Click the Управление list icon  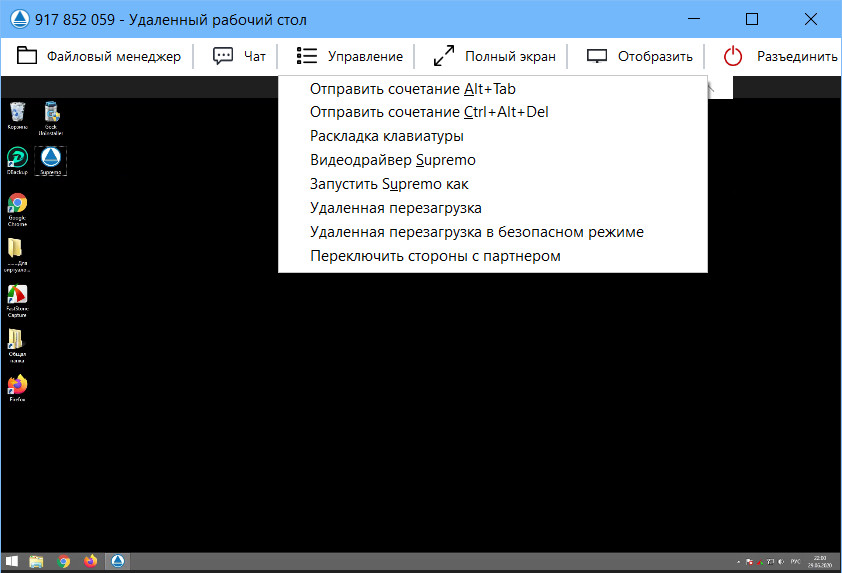(x=307, y=56)
